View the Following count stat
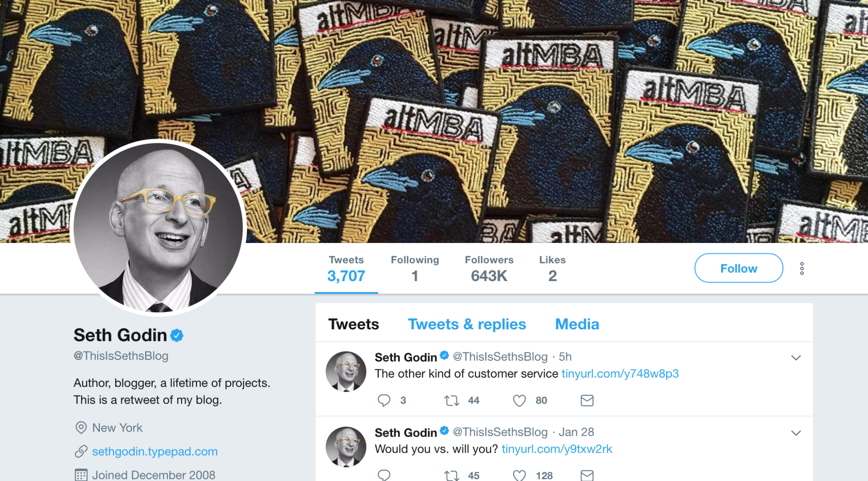The height and width of the screenshot is (481, 868). pyautogui.click(x=415, y=269)
